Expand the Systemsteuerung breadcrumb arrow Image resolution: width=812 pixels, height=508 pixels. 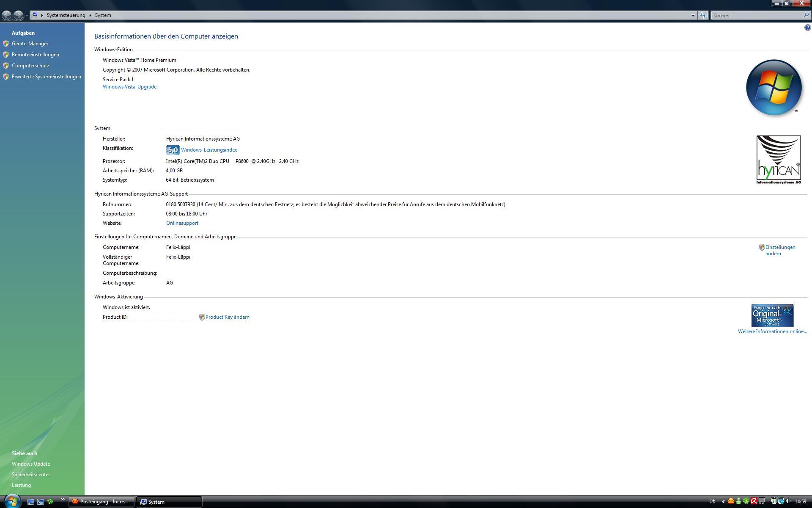point(90,15)
